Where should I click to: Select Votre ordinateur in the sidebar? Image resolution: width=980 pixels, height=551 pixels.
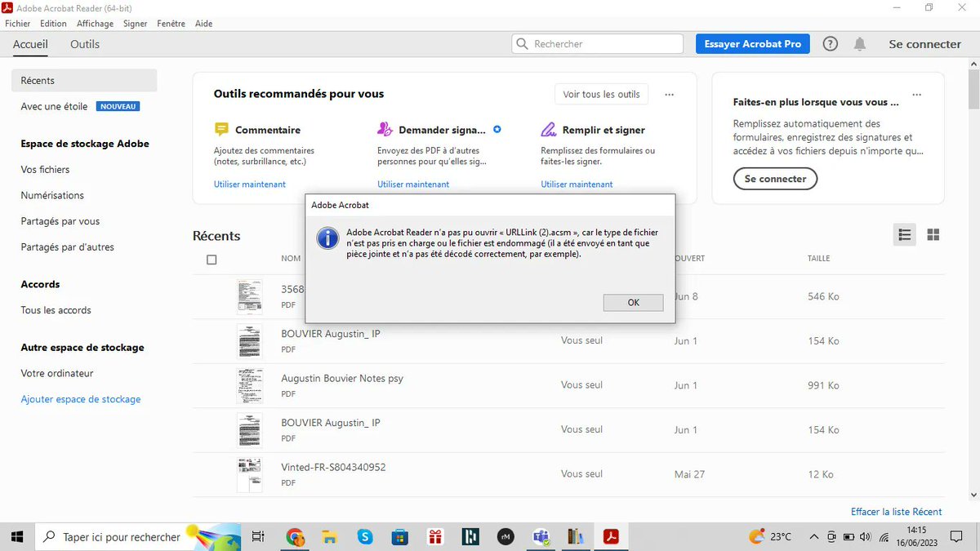coord(57,373)
